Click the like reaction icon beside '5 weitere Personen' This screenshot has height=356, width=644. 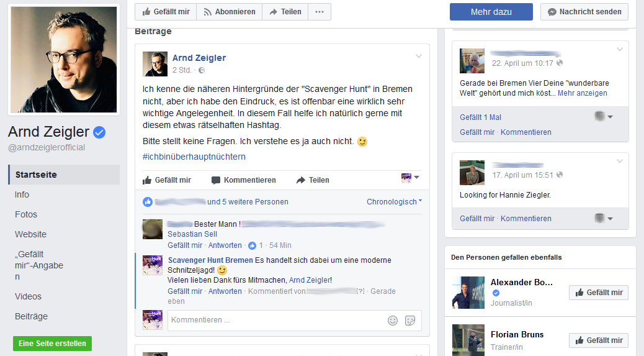(x=148, y=202)
